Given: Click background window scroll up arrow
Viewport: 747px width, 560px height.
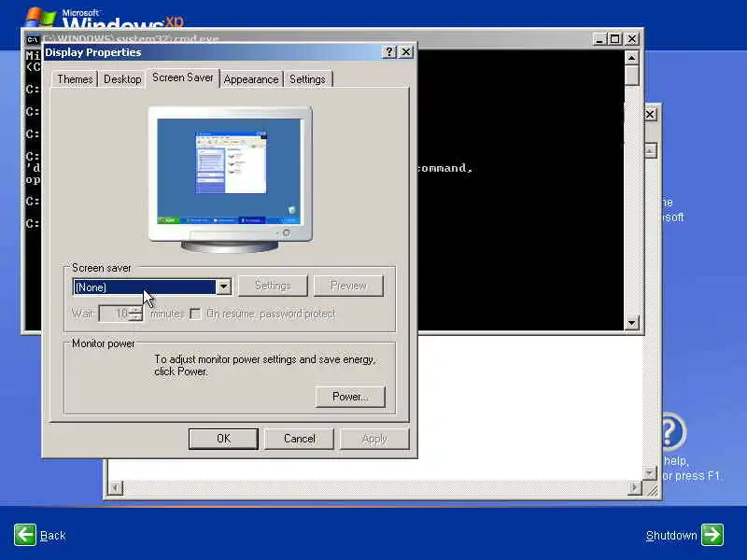Looking at the screenshot, I should [650, 151].
